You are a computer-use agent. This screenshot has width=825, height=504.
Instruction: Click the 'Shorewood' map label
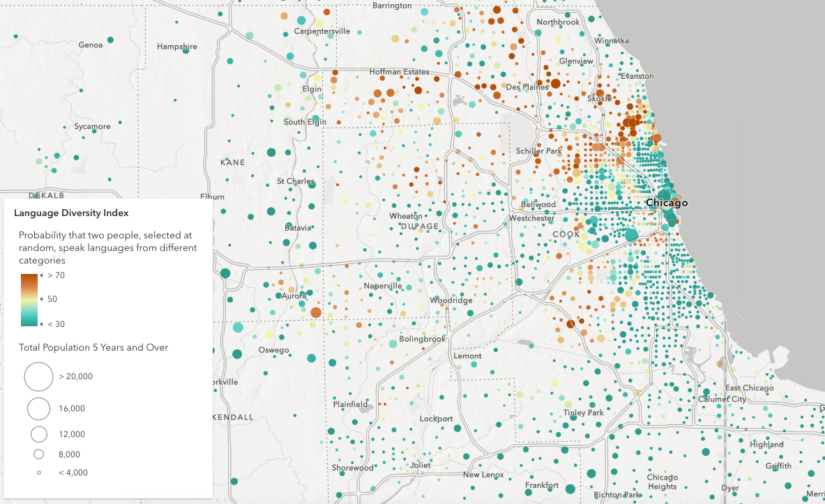tap(352, 467)
